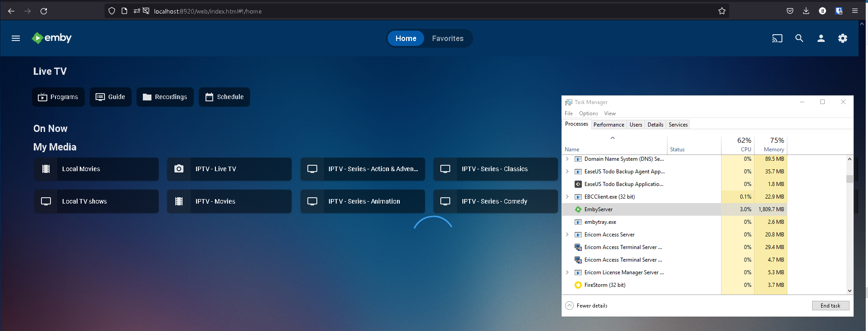
Task: Expand the Ericom License Manager Server process
Action: 567,272
